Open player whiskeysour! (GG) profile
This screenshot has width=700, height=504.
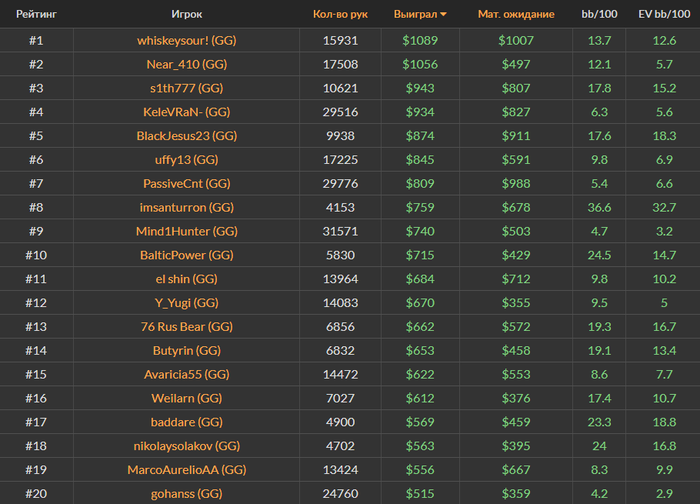point(186,40)
